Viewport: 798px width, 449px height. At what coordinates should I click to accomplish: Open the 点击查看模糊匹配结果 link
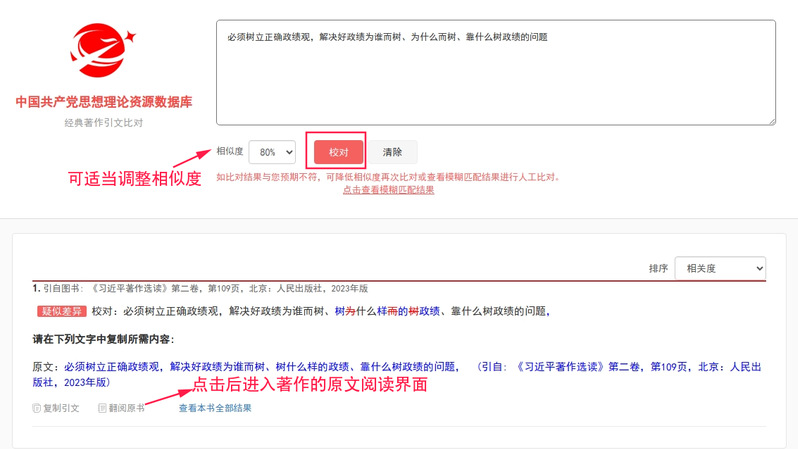388,190
